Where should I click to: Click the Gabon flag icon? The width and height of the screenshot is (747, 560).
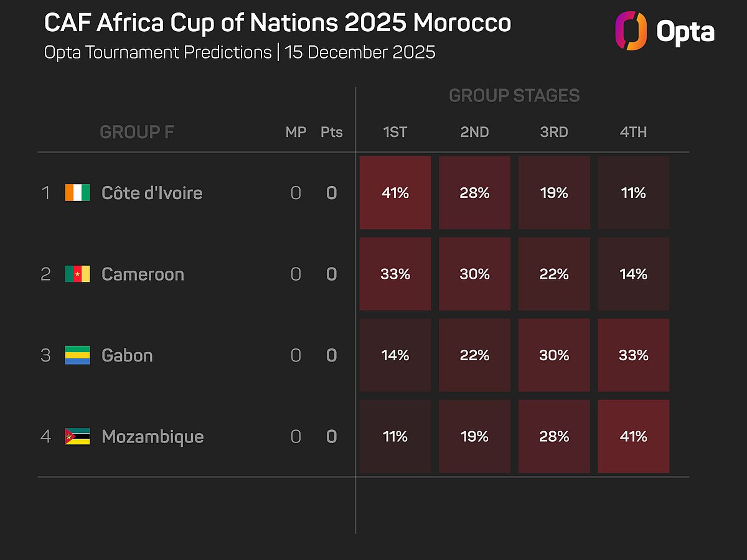click(77, 355)
